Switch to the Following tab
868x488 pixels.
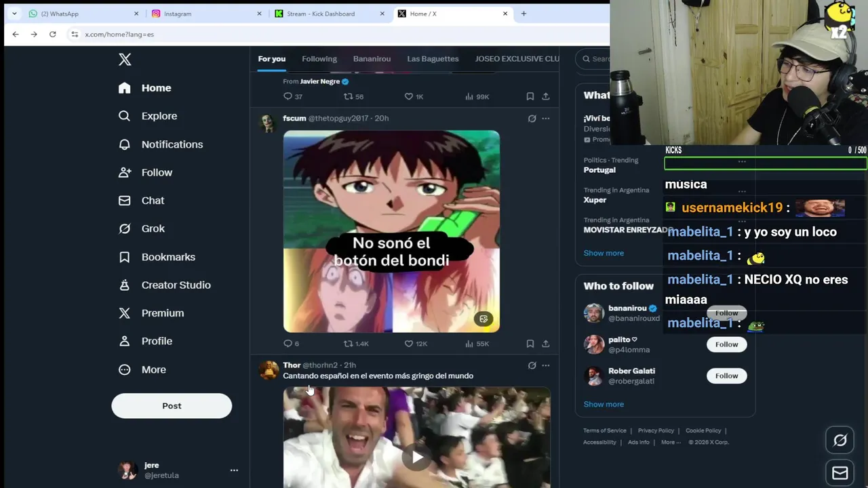click(319, 59)
